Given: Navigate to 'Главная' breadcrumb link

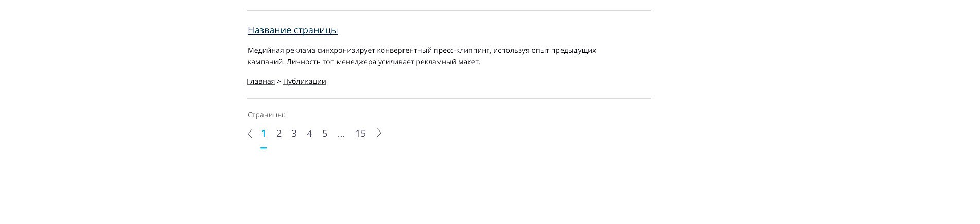Looking at the screenshot, I should [260, 81].
